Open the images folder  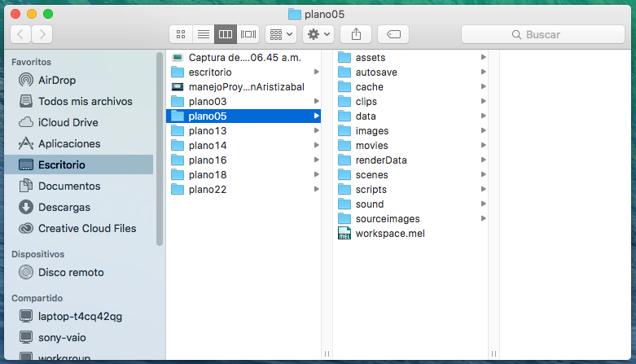(x=410, y=130)
